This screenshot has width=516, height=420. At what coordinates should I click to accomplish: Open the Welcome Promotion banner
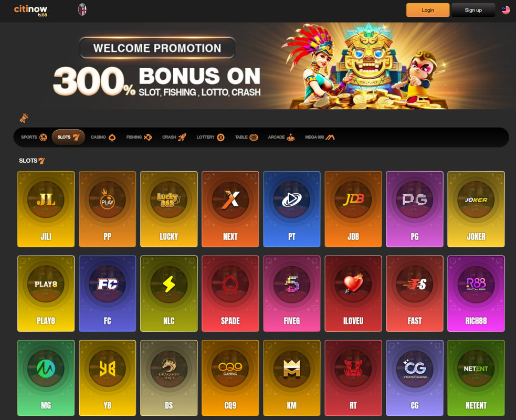pyautogui.click(x=258, y=66)
